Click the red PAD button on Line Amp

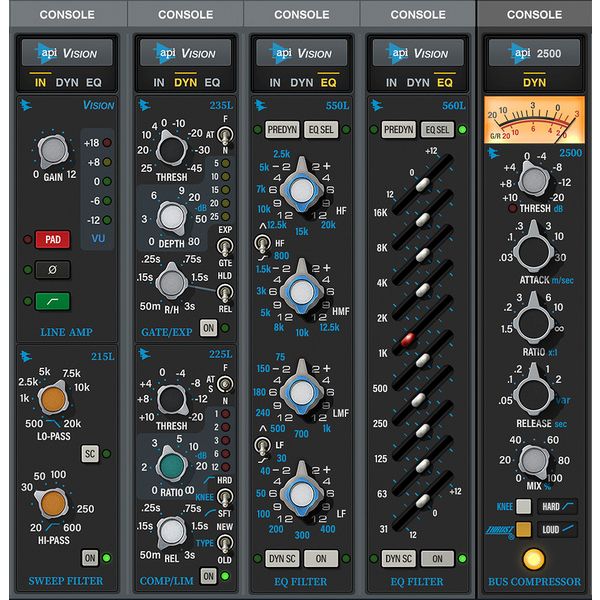click(x=53, y=240)
